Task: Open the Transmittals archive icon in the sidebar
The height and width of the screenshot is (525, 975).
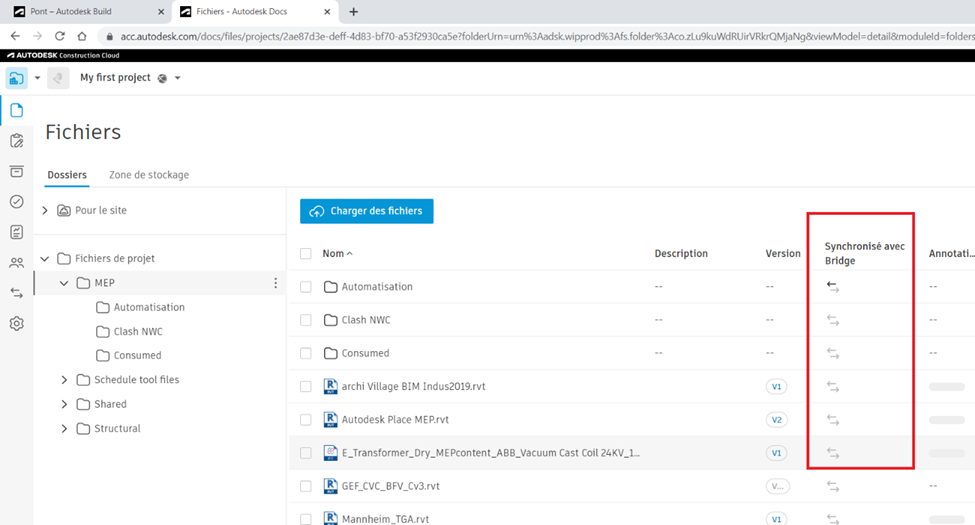Action: [17, 171]
